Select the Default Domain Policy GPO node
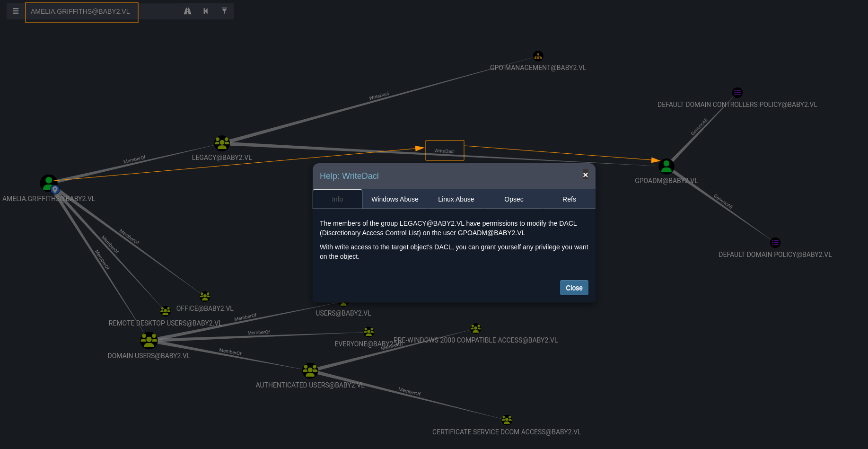This screenshot has width=868, height=449. click(775, 243)
